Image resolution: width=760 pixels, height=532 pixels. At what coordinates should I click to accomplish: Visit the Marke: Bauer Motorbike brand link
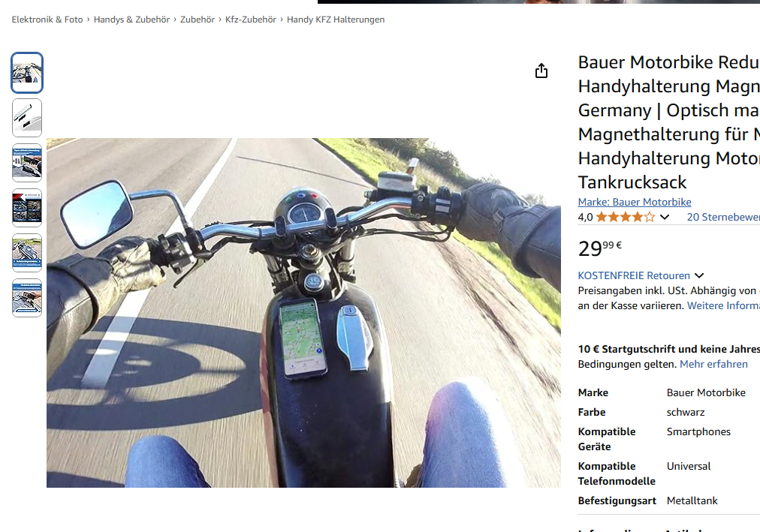[x=635, y=202]
